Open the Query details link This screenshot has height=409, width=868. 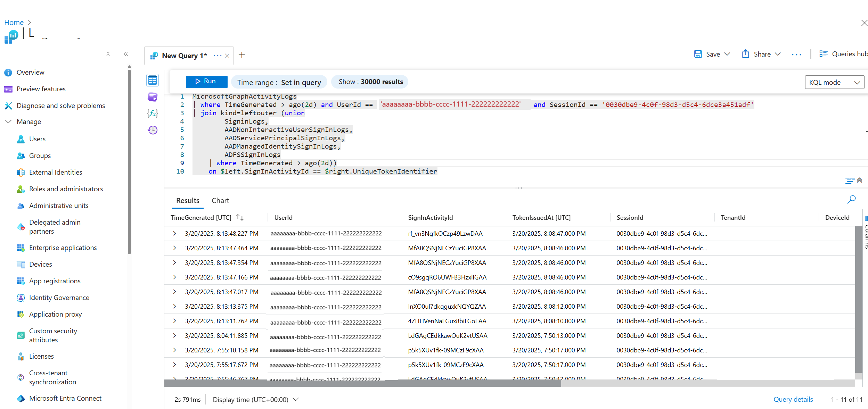pos(793,399)
